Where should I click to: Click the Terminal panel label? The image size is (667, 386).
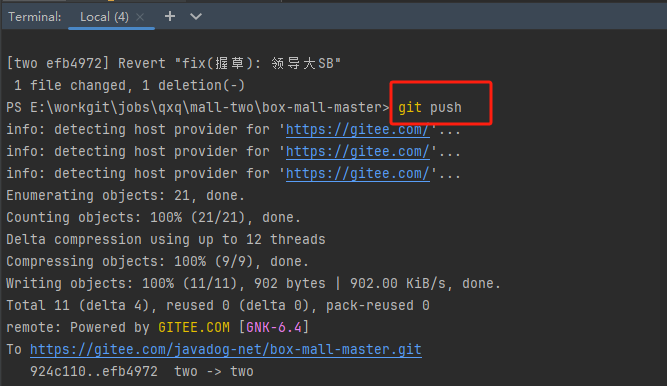point(34,17)
